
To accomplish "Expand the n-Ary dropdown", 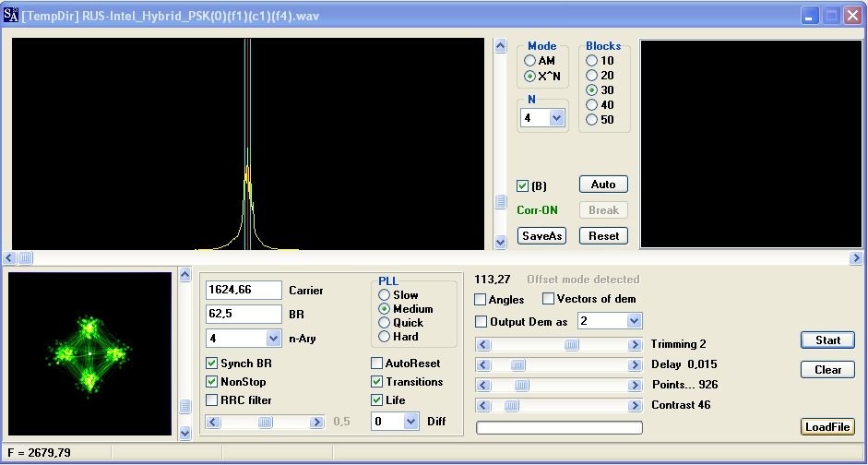I will pos(273,339).
